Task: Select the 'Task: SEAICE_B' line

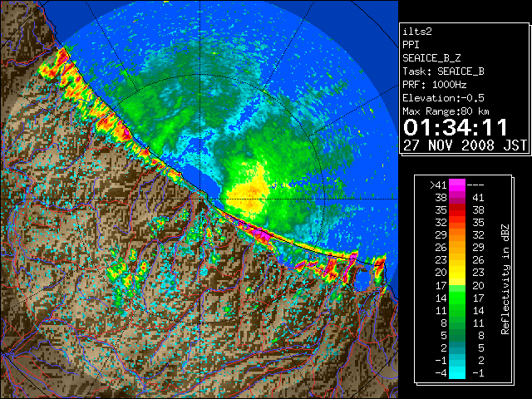Action: pos(443,71)
